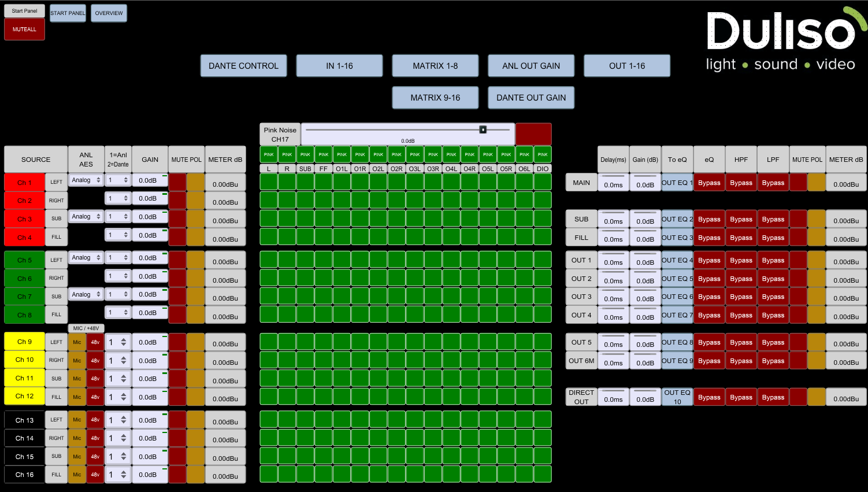This screenshot has width=868, height=492.
Task: Enable 48v phantom power on Ch 9
Action: [95, 342]
